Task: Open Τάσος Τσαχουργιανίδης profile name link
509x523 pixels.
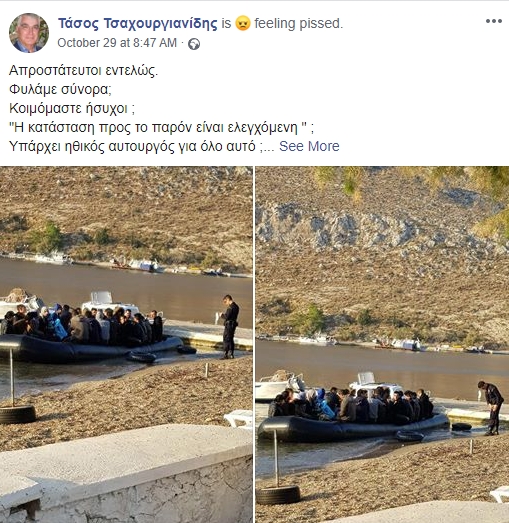Action: coord(137,24)
